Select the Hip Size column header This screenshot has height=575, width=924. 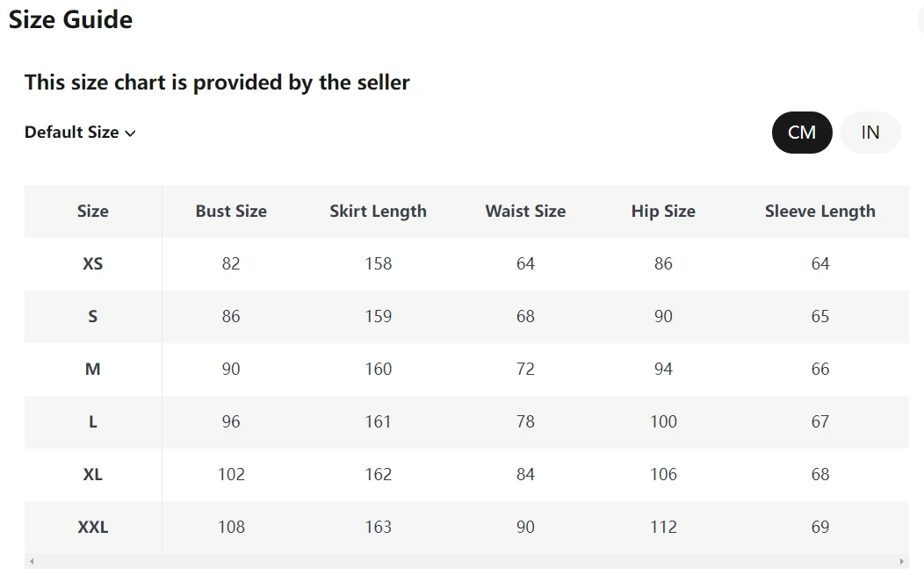click(x=663, y=212)
